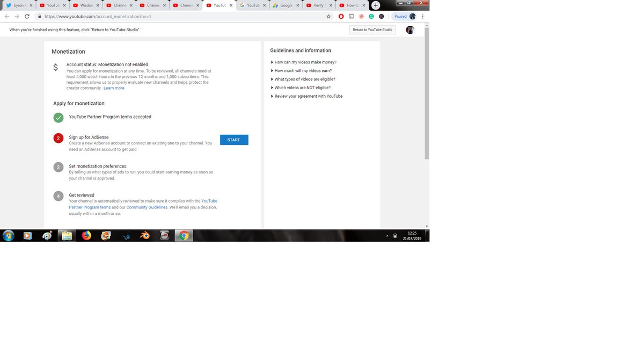Click the Chrome taskbar icon
This screenshot has height=361, width=644.
click(184, 235)
